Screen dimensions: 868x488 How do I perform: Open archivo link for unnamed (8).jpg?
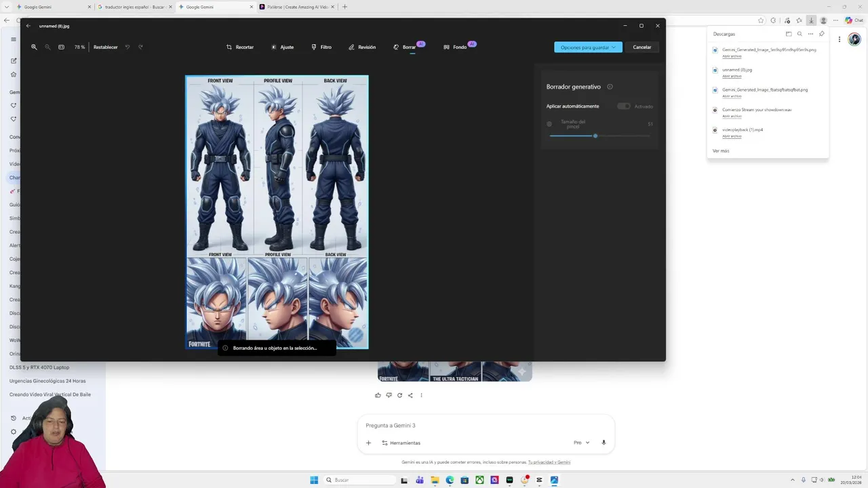pyautogui.click(x=732, y=76)
